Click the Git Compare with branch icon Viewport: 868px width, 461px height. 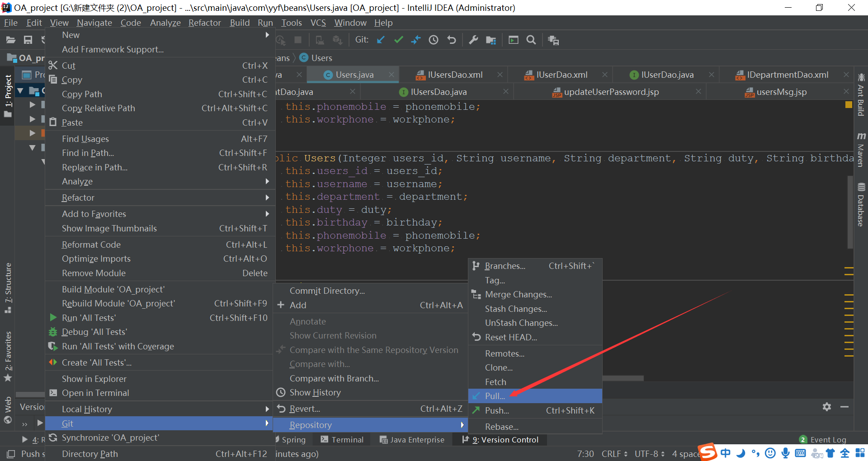pos(416,40)
